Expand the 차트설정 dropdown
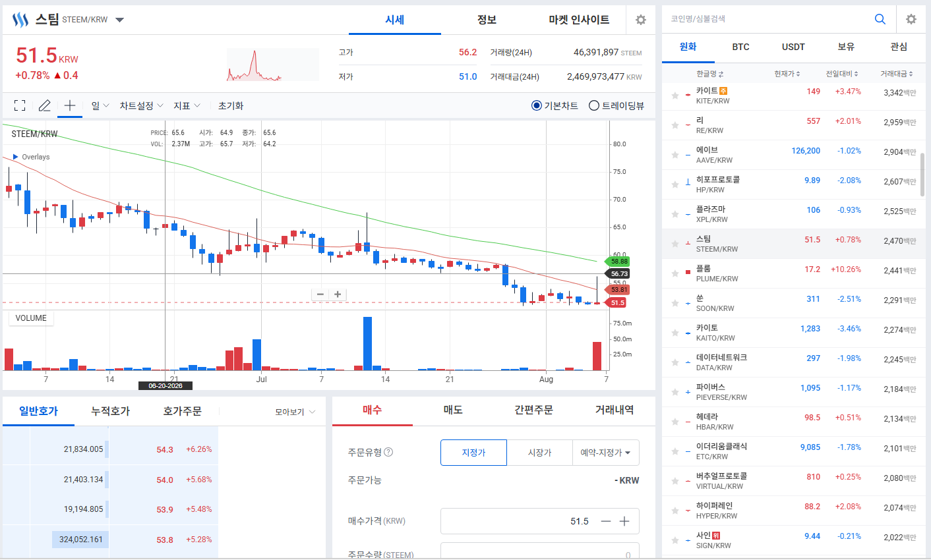931x560 pixels. pyautogui.click(x=141, y=105)
